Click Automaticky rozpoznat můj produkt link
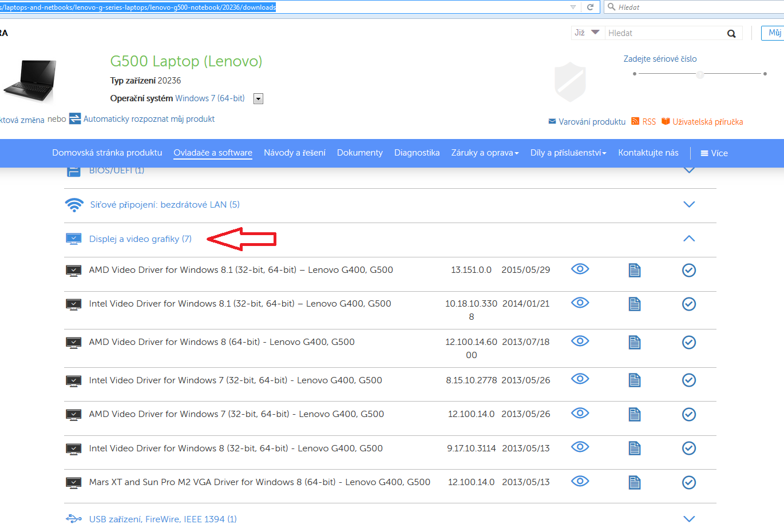This screenshot has height=532, width=784. (x=149, y=119)
